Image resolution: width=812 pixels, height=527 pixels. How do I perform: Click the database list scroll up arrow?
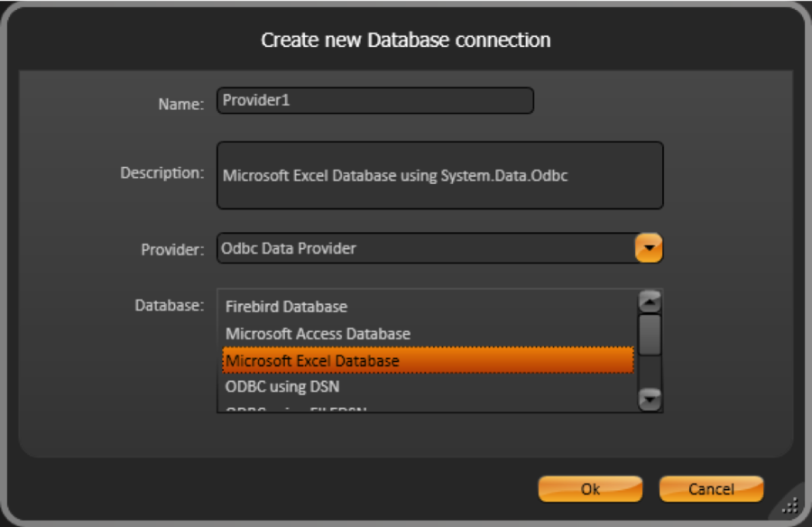pos(650,301)
